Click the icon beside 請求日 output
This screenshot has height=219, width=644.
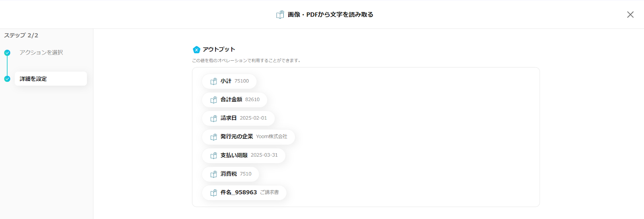[214, 119]
